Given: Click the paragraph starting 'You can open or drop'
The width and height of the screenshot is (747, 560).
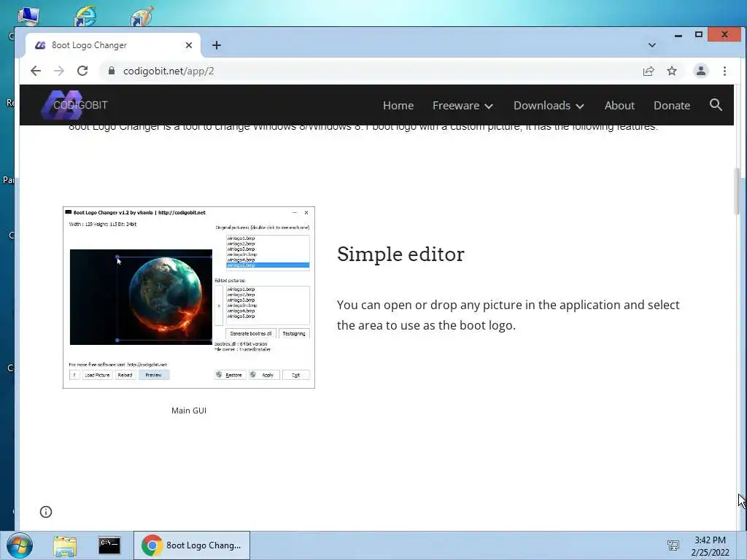Looking at the screenshot, I should [508, 315].
